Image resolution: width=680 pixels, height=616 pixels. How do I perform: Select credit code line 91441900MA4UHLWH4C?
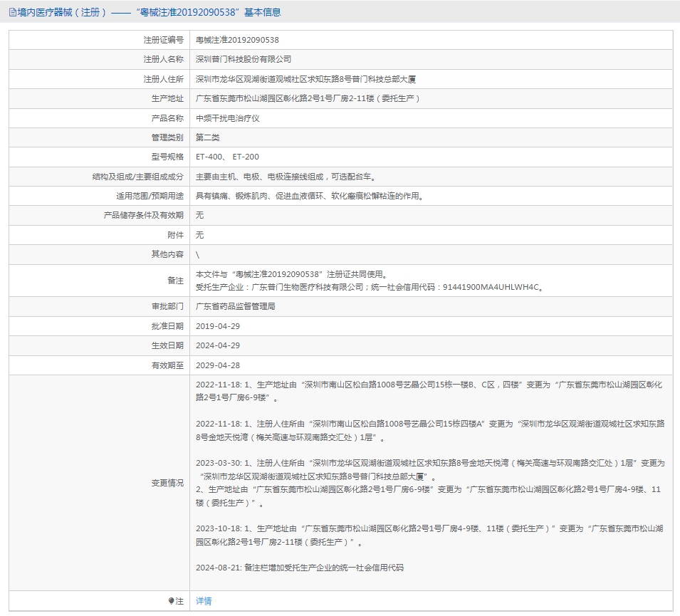click(370, 287)
